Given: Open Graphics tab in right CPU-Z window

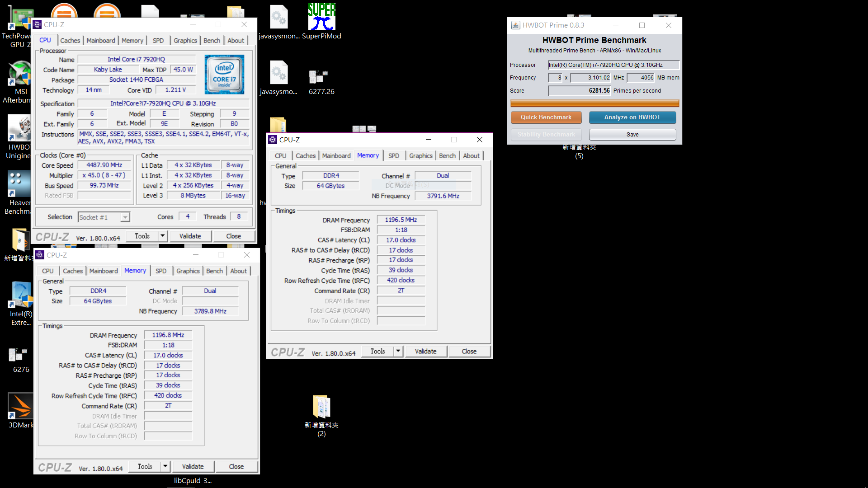Looking at the screenshot, I should tap(421, 156).
